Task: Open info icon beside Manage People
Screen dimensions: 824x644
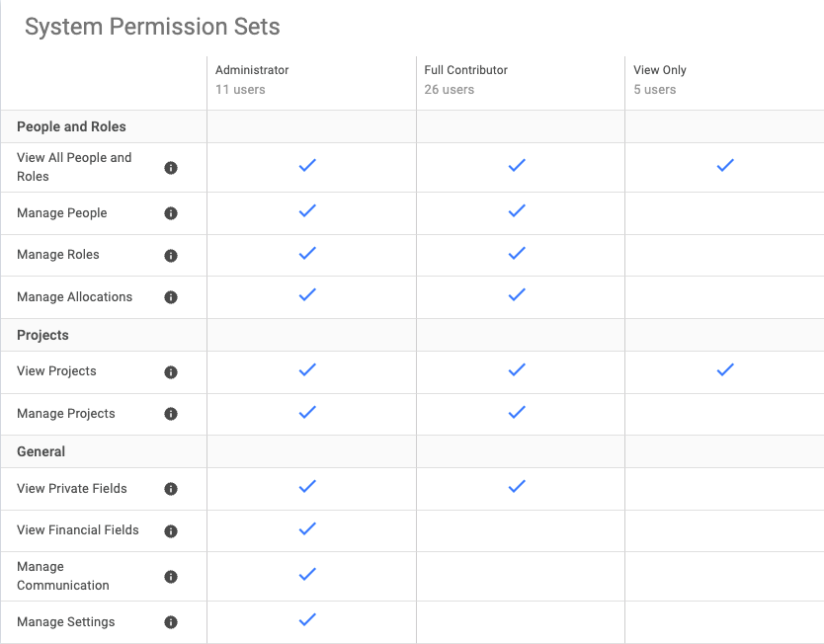Action: pyautogui.click(x=171, y=213)
